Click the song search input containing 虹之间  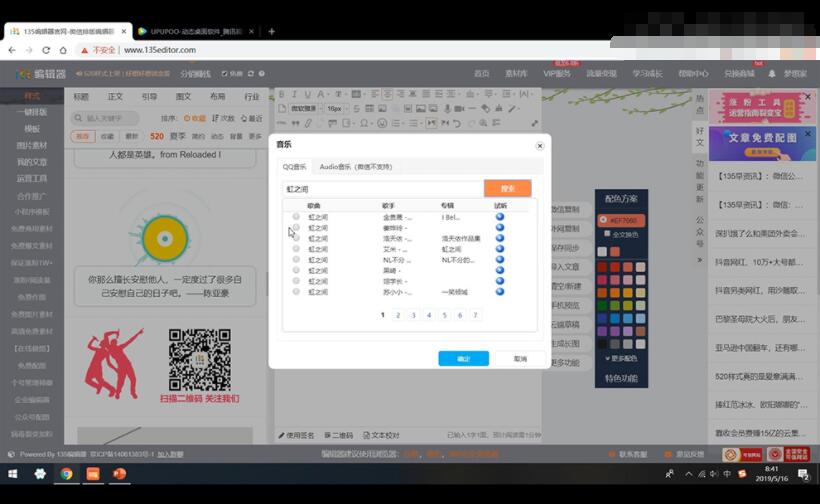(383, 189)
